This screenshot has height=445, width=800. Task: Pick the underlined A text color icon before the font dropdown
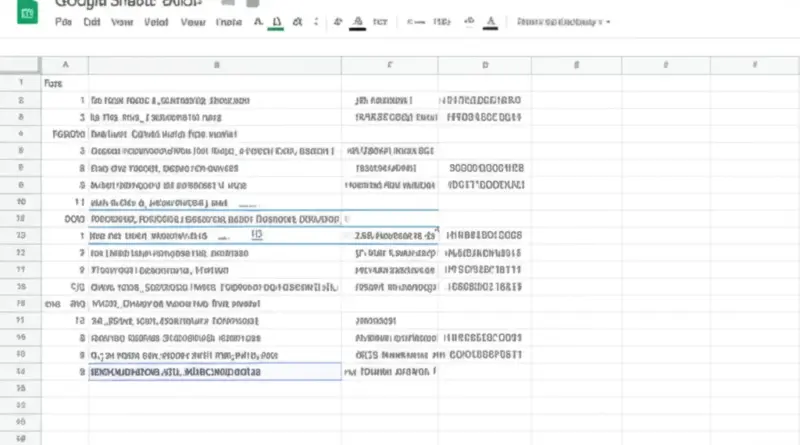tap(490, 22)
